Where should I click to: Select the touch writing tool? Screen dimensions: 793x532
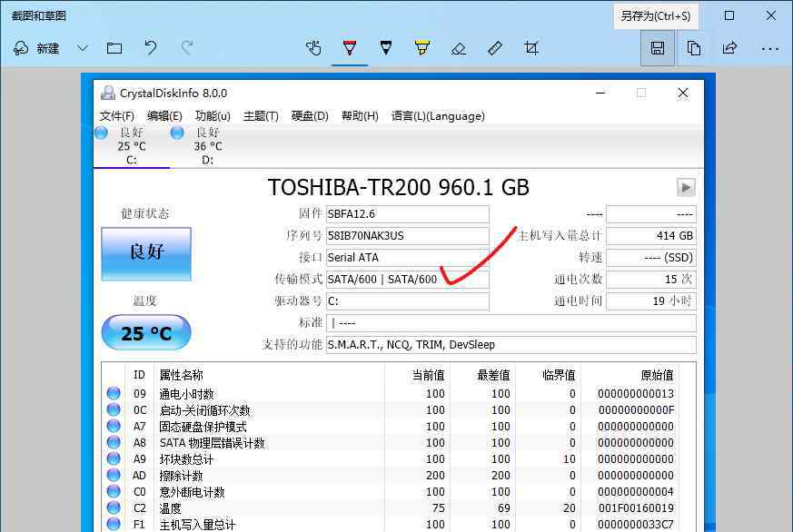pyautogui.click(x=313, y=48)
